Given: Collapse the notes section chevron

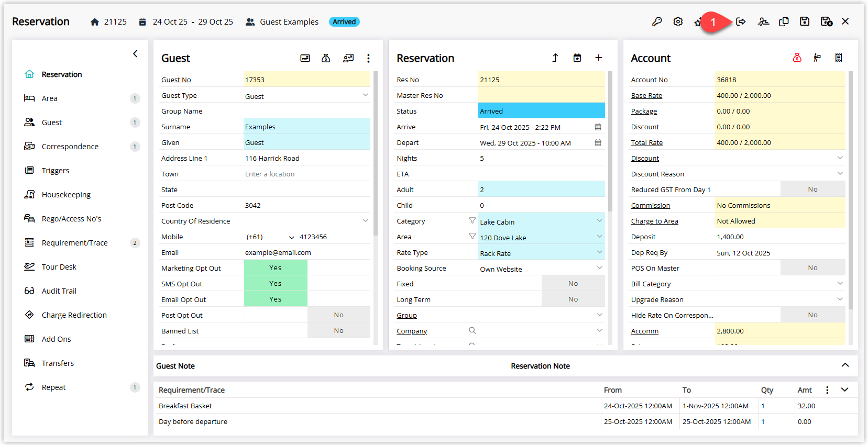Looking at the screenshot, I should click(x=845, y=365).
